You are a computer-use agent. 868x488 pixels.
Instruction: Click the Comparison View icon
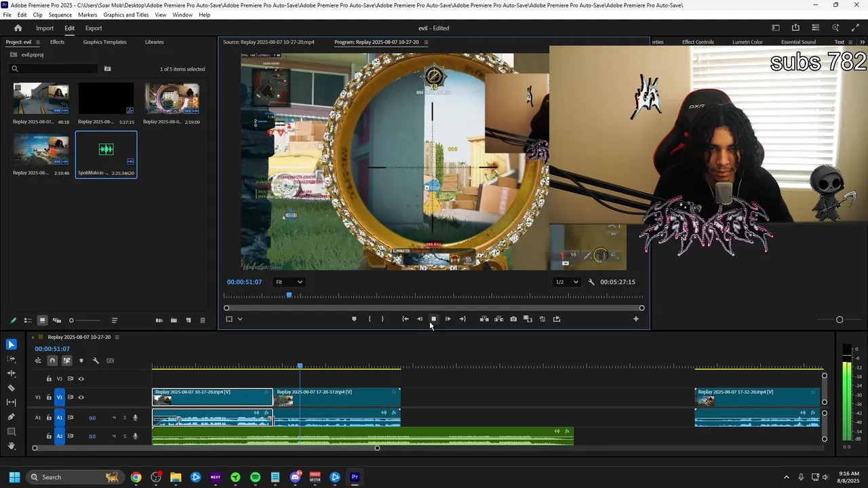528,319
